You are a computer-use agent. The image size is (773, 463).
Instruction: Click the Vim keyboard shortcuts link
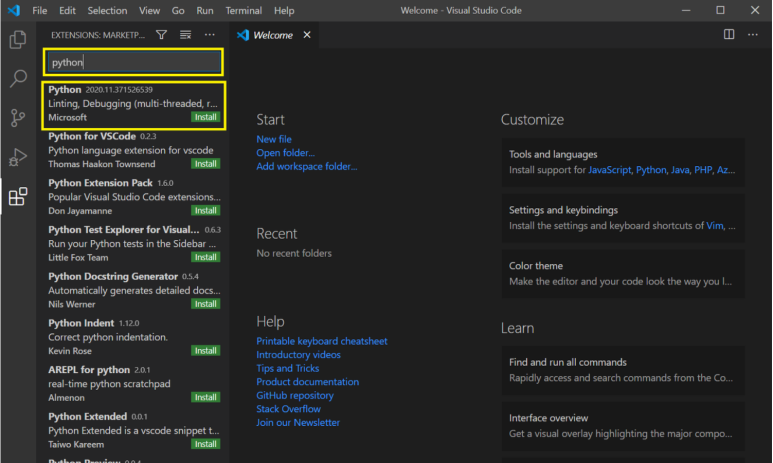click(x=714, y=226)
